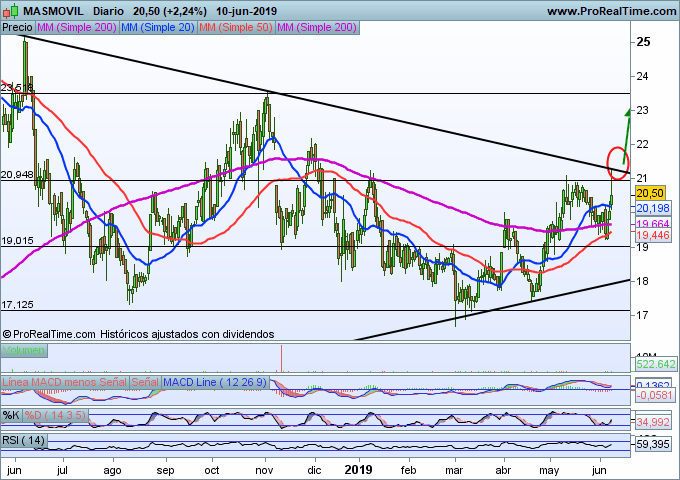
Task: Click the 20,50 (+2,24%) quote text
Action: tap(170, 11)
